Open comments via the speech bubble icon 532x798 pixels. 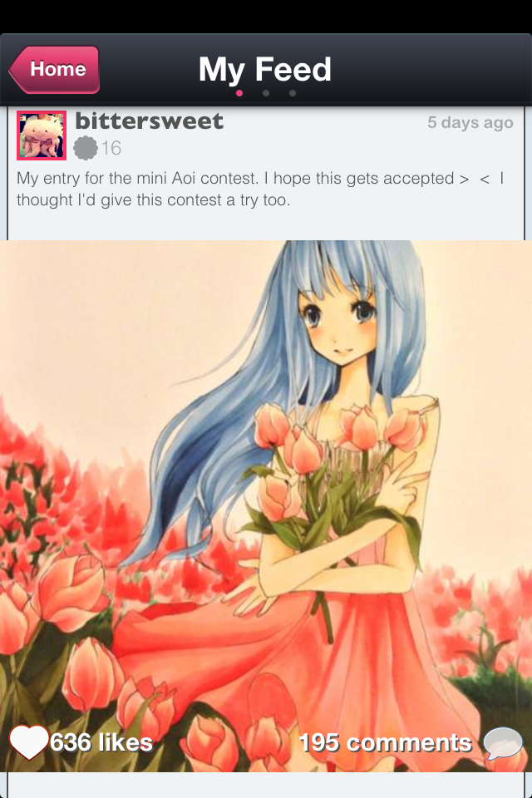point(502,743)
